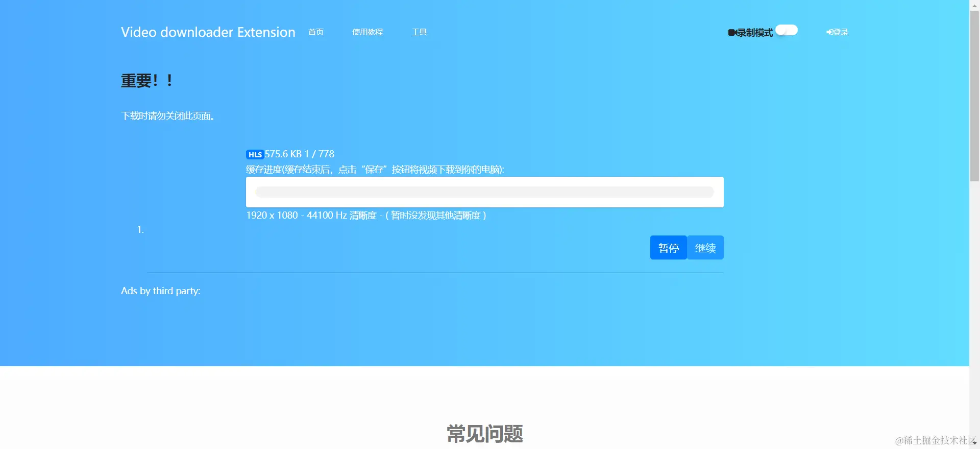The width and height of the screenshot is (980, 449).
Task: Click the camera icon beside 录制模式
Action: [x=732, y=33]
